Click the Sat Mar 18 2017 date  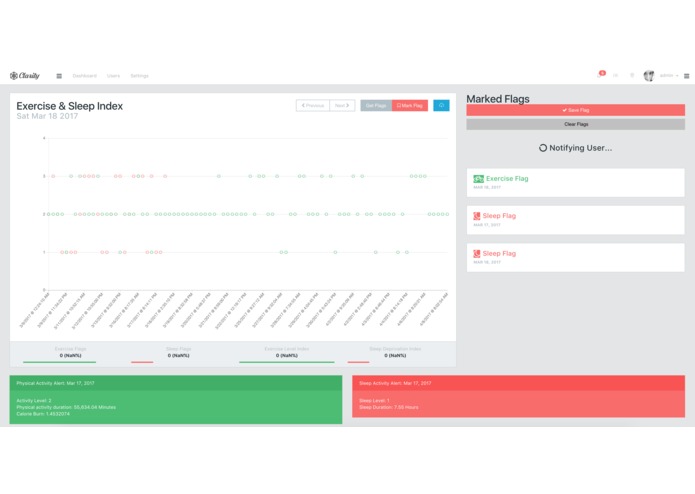[47, 116]
